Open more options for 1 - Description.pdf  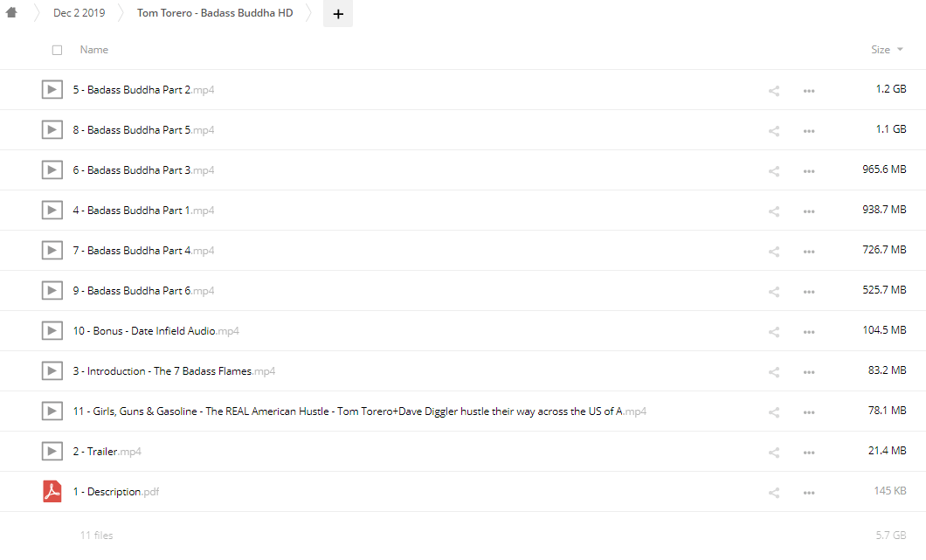coord(809,493)
